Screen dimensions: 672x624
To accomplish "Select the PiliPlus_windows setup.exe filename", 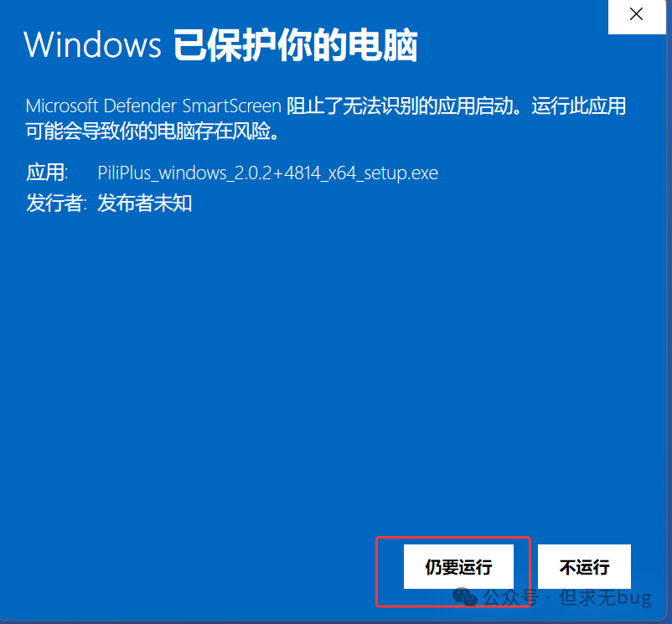I will [x=268, y=173].
